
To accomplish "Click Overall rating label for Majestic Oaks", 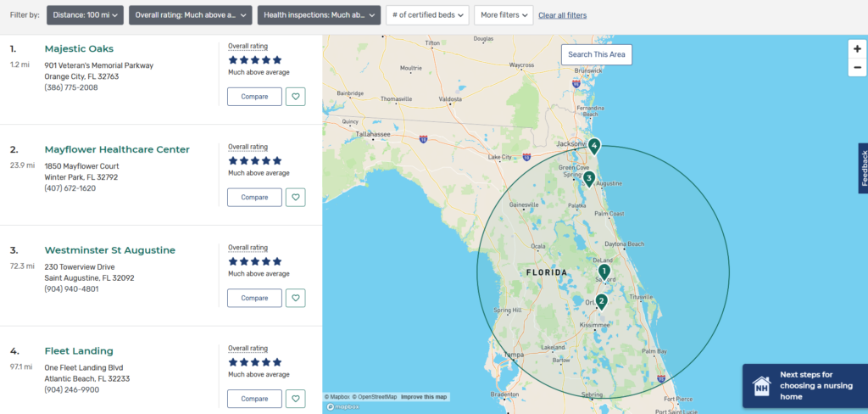I will 248,46.
